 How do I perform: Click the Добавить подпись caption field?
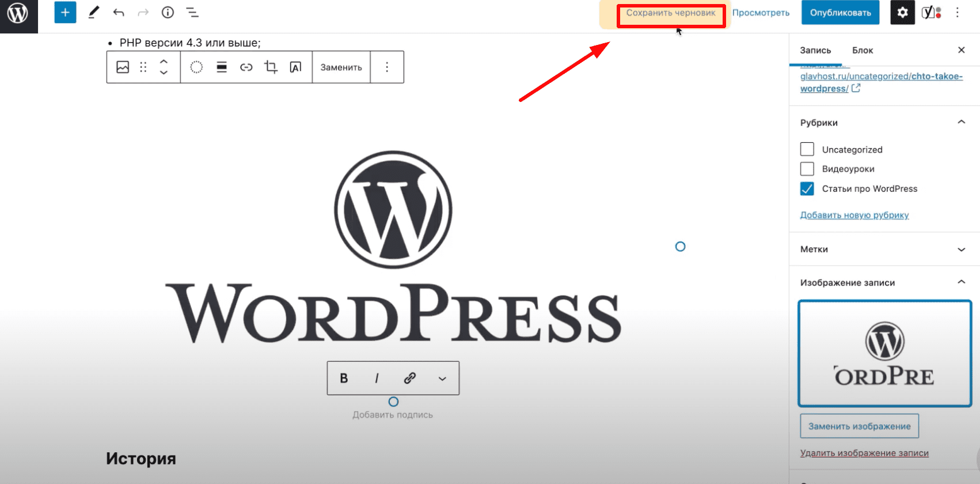point(393,415)
